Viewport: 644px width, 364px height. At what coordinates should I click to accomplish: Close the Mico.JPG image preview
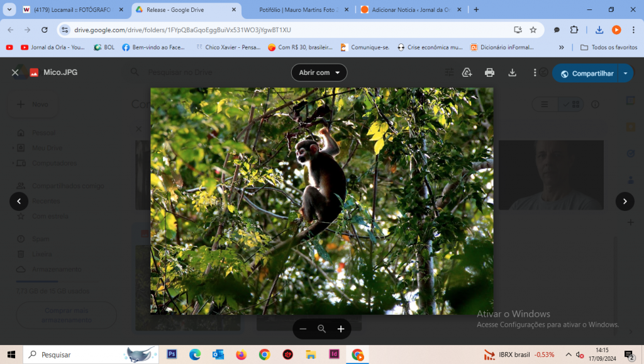15,73
